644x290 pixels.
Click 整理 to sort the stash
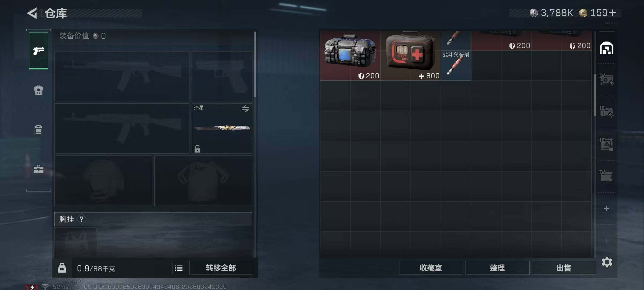pos(497,268)
